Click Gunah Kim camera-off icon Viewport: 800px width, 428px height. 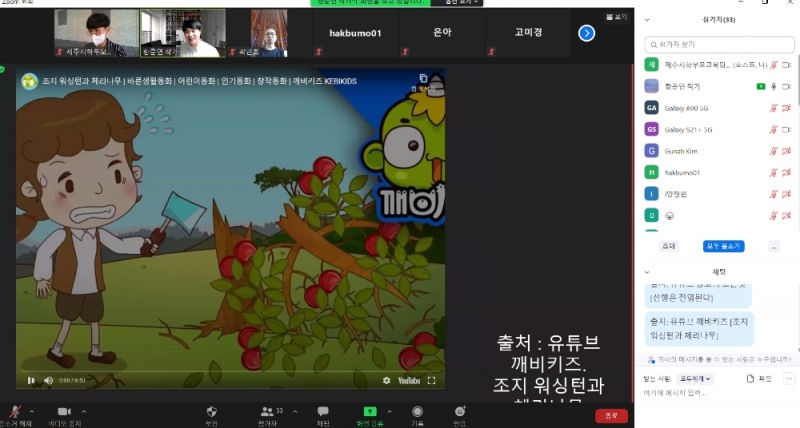pyautogui.click(x=787, y=151)
